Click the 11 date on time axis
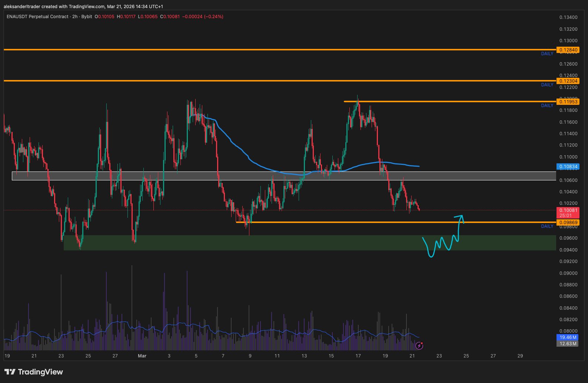This screenshot has width=588, height=383. click(277, 356)
